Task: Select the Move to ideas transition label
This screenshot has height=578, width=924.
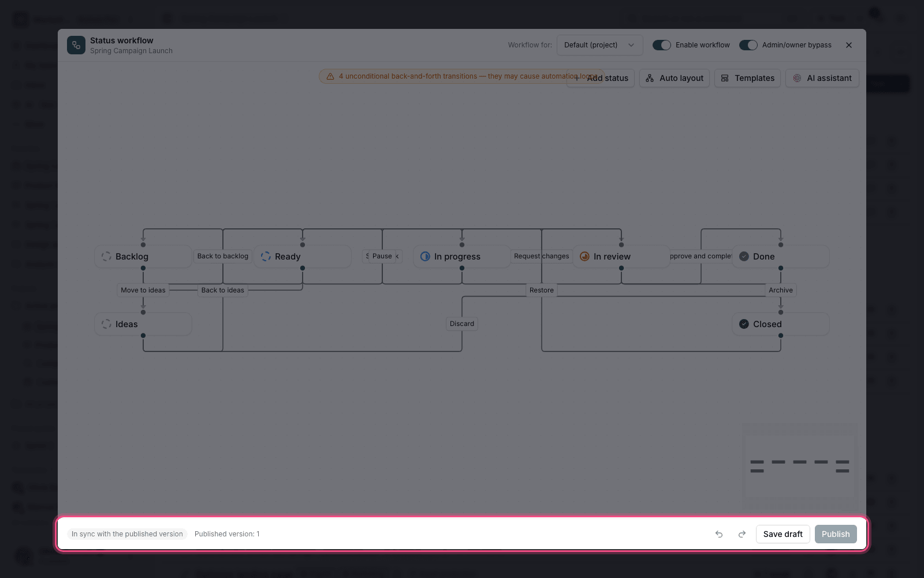Action: tap(143, 290)
